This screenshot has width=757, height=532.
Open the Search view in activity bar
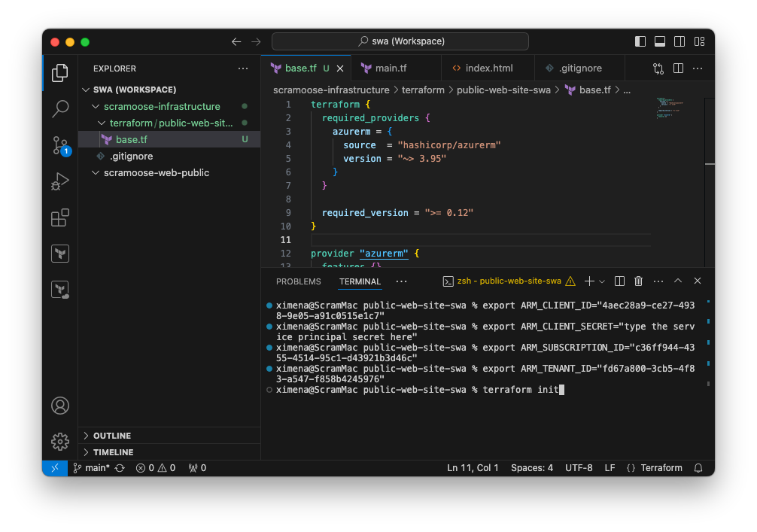point(60,109)
